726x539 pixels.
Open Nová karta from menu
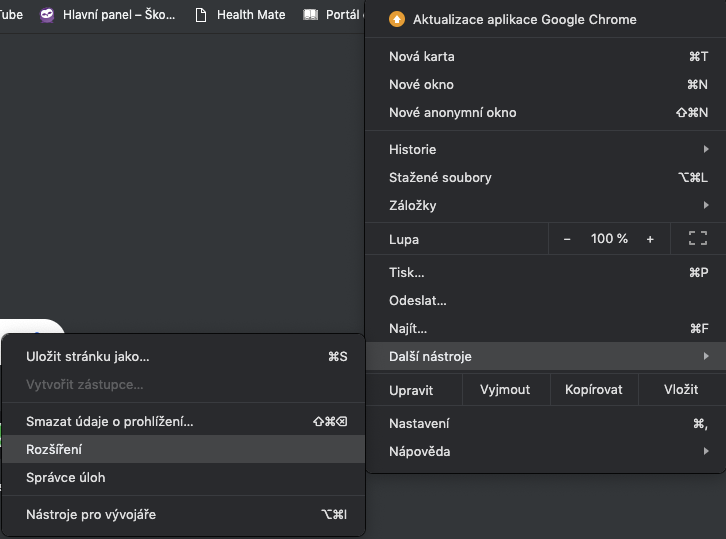[x=419, y=57]
